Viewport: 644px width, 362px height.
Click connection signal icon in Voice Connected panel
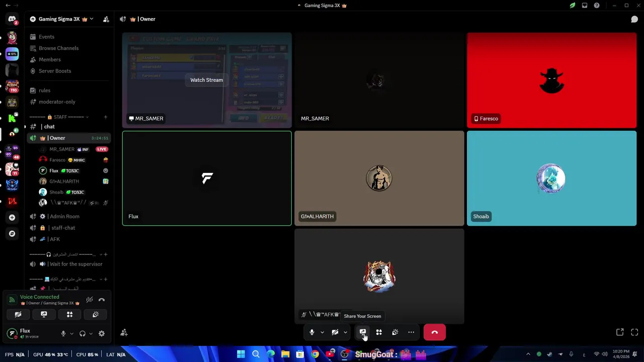[12, 300]
